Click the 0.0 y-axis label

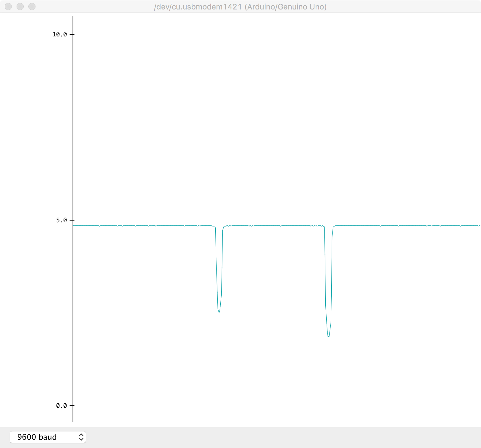point(61,406)
